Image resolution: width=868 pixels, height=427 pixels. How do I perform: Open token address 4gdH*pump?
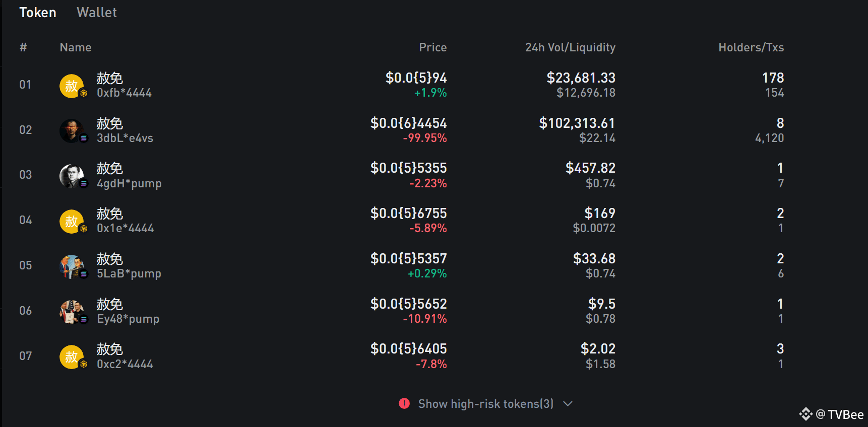tap(129, 183)
